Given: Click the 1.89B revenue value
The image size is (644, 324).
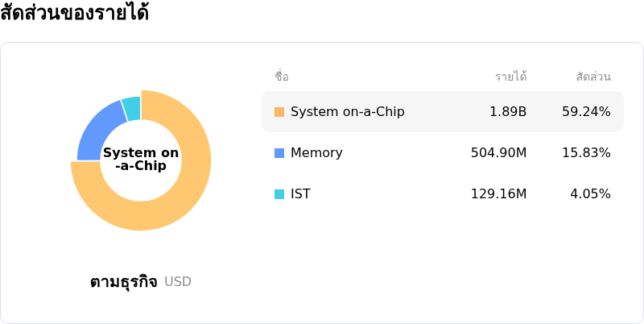Looking at the screenshot, I should [508, 112].
